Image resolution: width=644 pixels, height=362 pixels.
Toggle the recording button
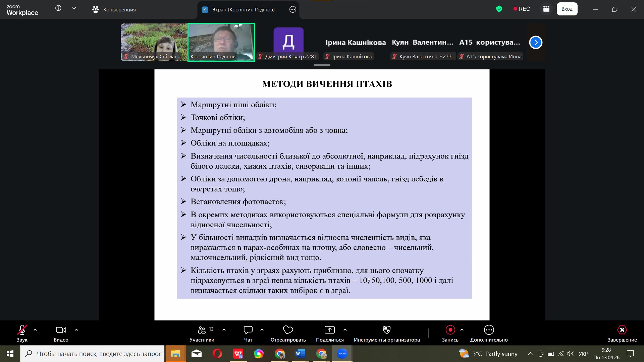click(x=450, y=330)
